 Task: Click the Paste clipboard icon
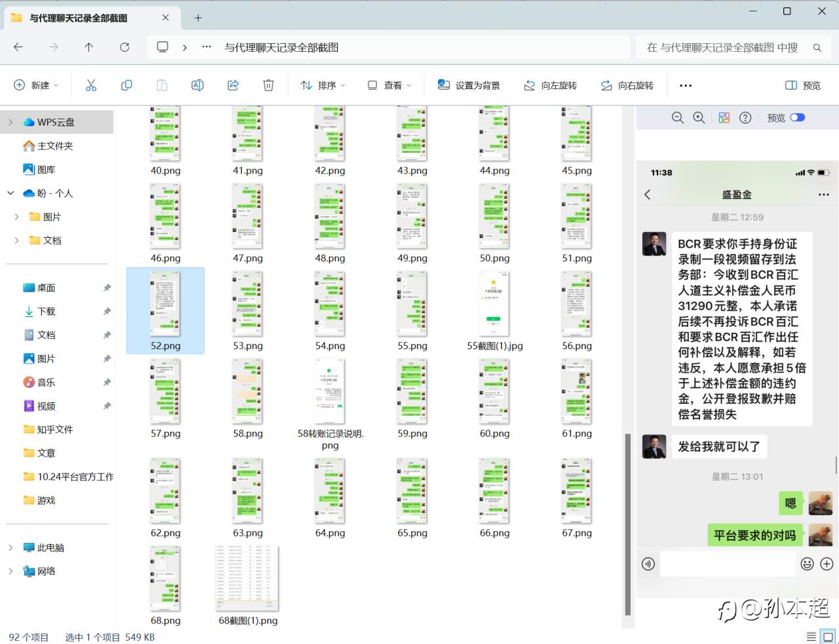(162, 85)
